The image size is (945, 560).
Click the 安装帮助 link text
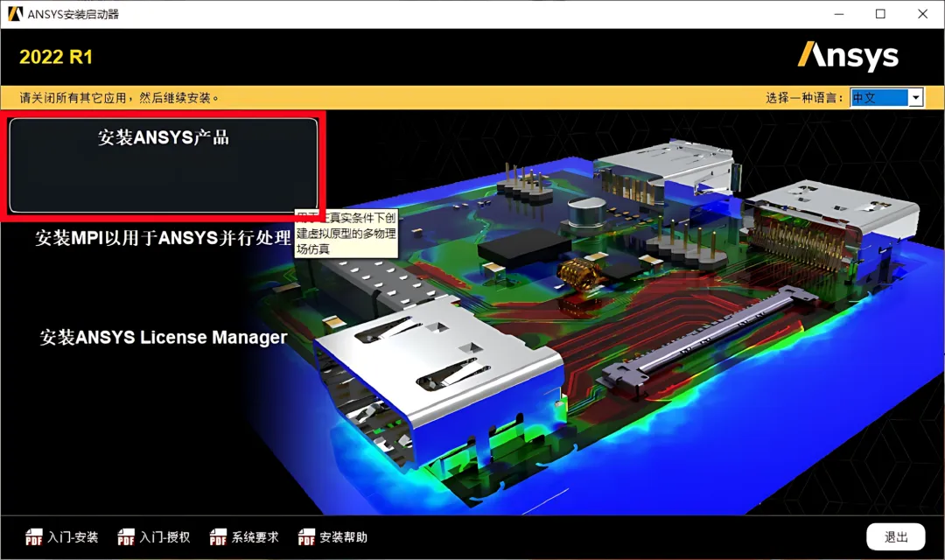[x=343, y=537]
